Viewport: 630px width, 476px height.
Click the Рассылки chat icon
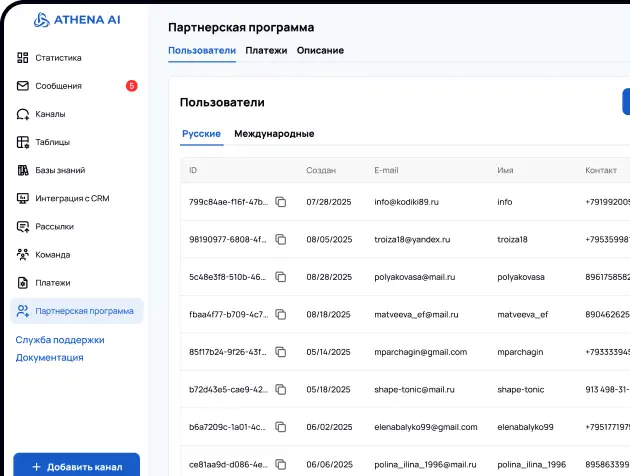[x=23, y=226]
